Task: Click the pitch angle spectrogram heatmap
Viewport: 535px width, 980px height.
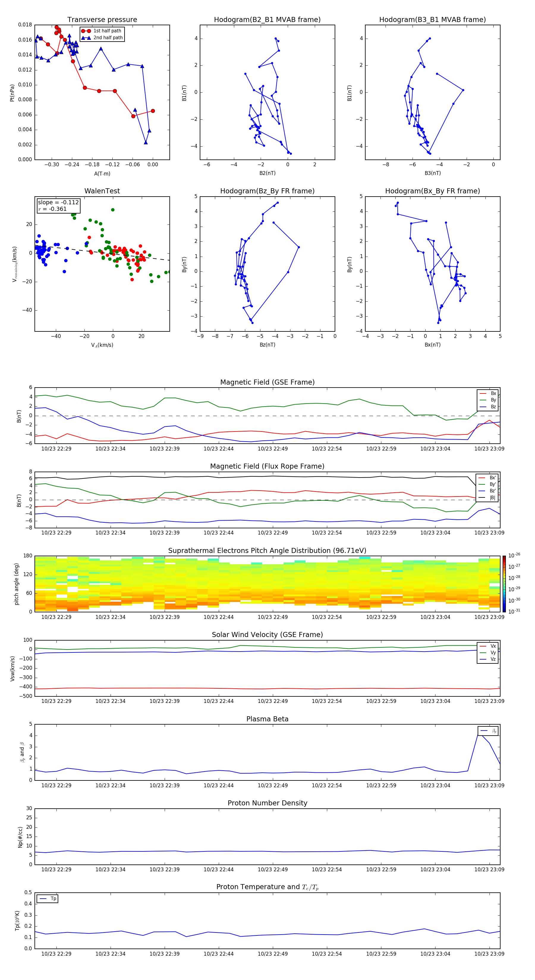Action: coord(267,584)
